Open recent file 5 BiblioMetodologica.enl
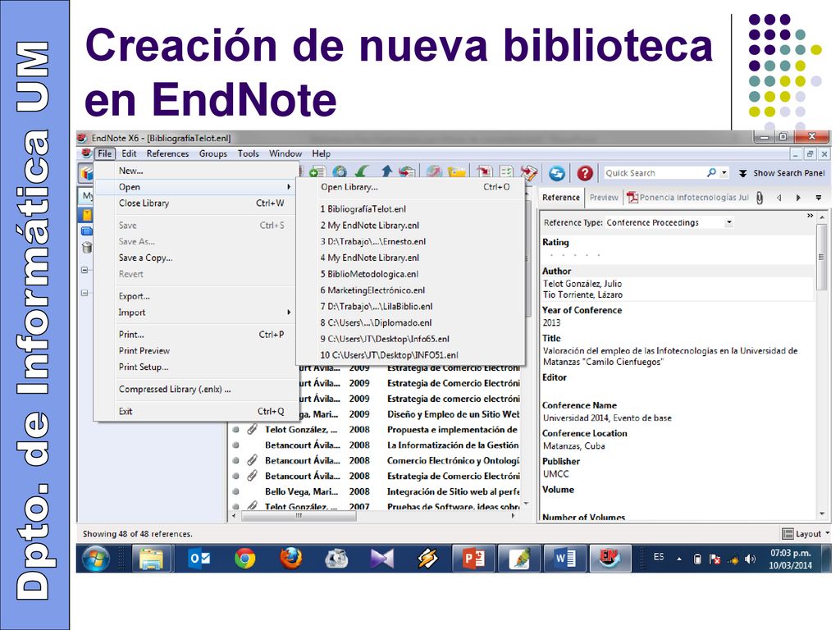This screenshot has height=630, width=840. coord(369,274)
